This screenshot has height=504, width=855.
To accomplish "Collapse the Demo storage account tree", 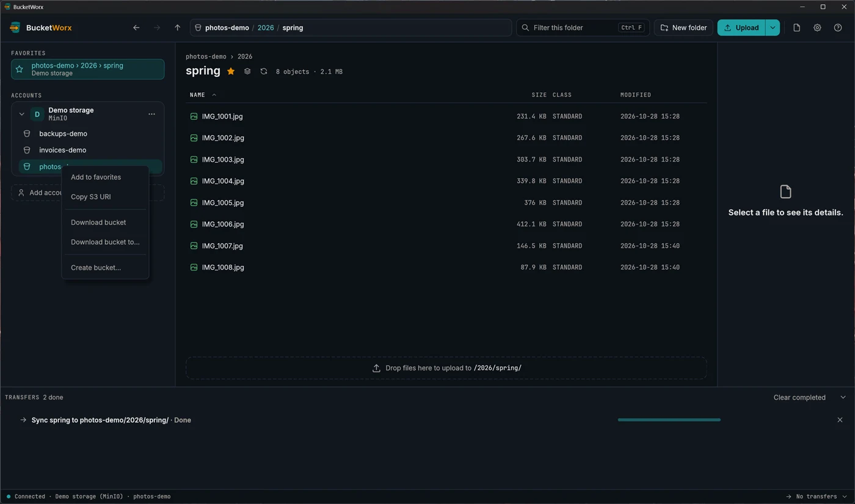I will [21, 114].
